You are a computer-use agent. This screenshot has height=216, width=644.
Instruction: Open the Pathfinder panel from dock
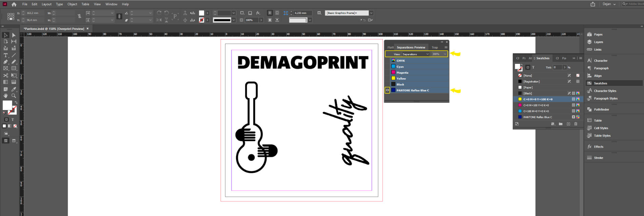pyautogui.click(x=601, y=109)
